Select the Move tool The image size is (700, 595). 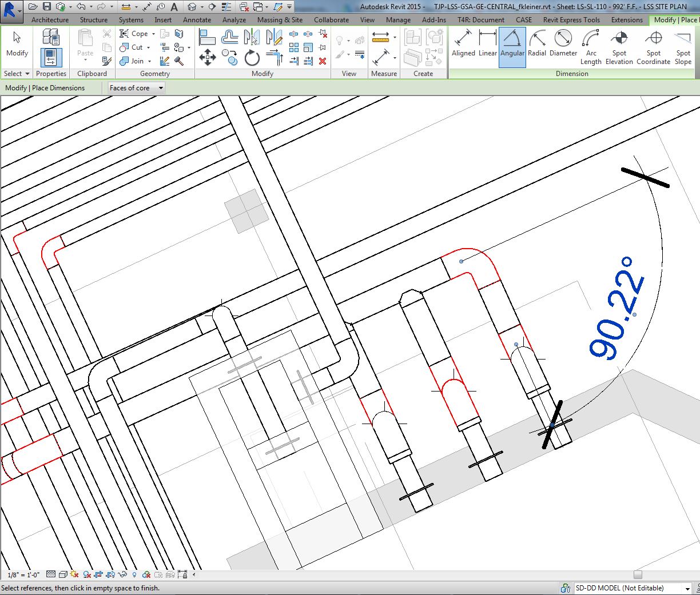click(x=208, y=57)
